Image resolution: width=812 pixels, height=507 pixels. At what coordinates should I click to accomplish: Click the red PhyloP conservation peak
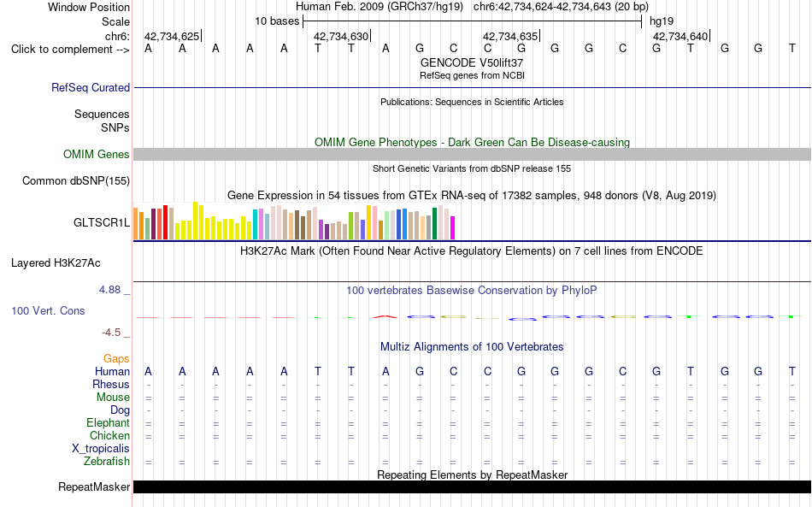[385, 316]
